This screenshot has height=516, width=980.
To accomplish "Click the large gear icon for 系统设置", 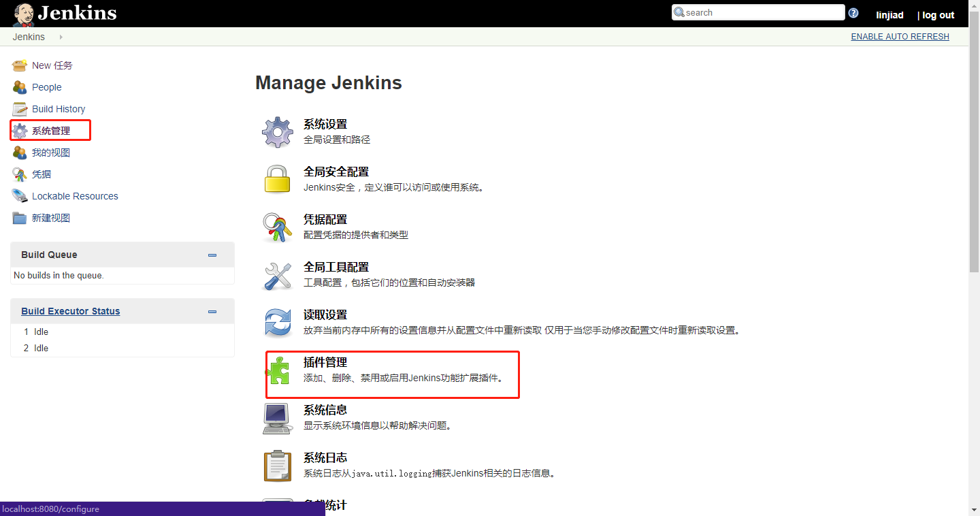I will (x=278, y=132).
